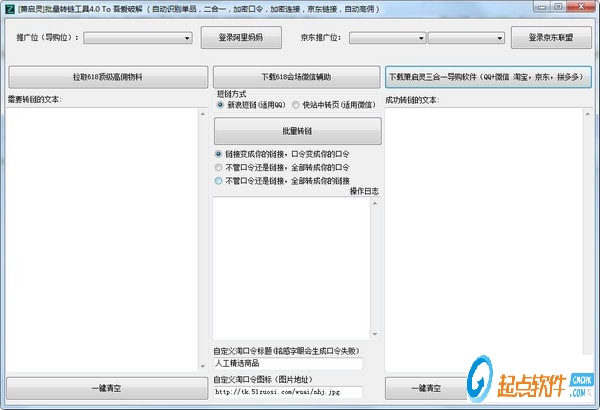The width and height of the screenshot is (600, 410).
Task: Open the second 京东推广位 dropdown
Action: (x=466, y=38)
